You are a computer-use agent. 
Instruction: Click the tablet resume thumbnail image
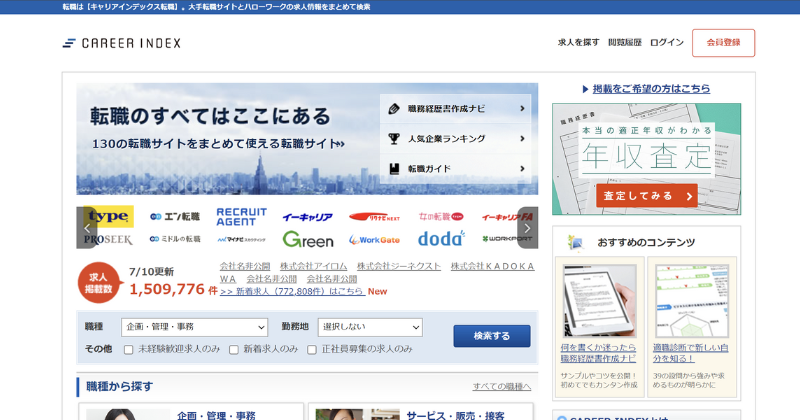click(599, 301)
